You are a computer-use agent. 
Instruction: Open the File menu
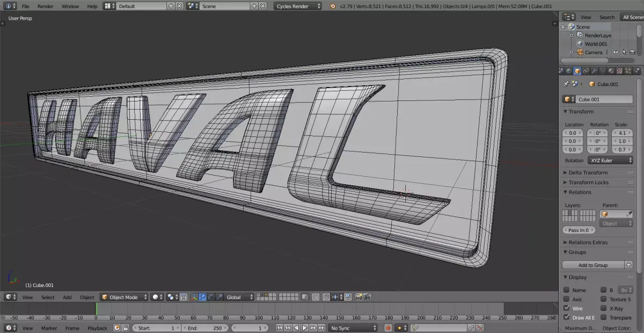coord(25,6)
